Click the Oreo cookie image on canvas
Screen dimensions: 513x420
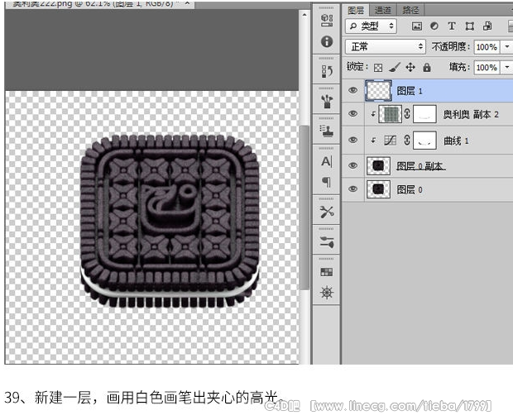(170, 221)
